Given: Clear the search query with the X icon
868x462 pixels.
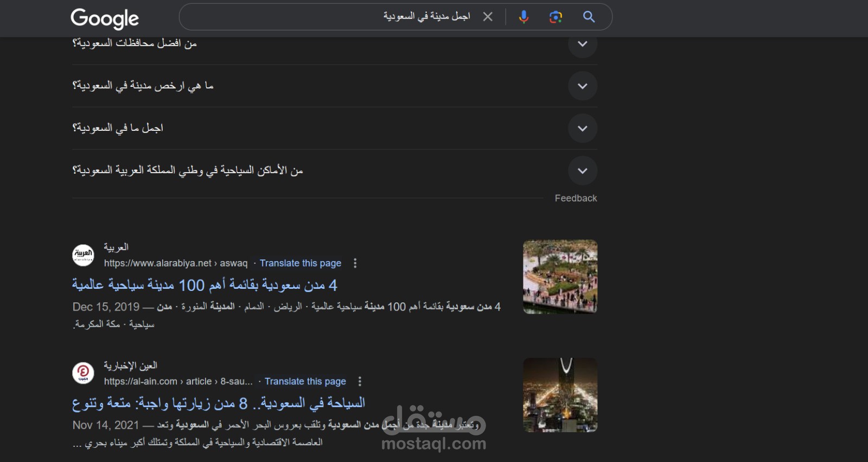Looking at the screenshot, I should click(488, 17).
